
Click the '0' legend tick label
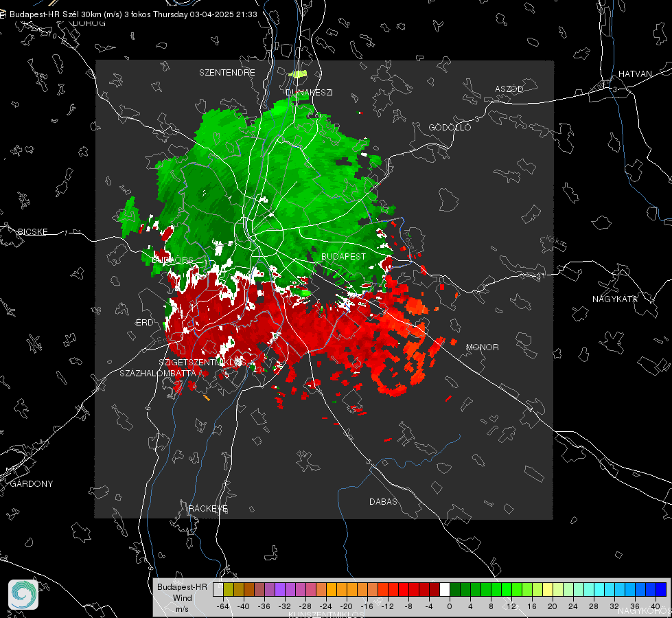click(450, 606)
